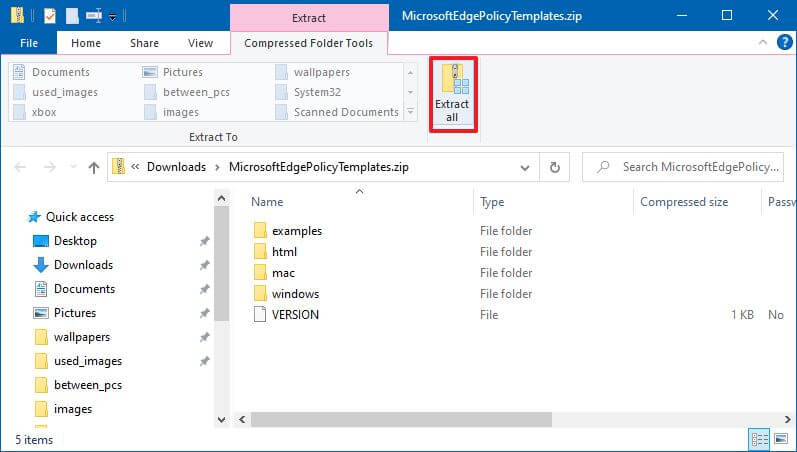Click the Rename quick access toolbar icon

click(93, 16)
